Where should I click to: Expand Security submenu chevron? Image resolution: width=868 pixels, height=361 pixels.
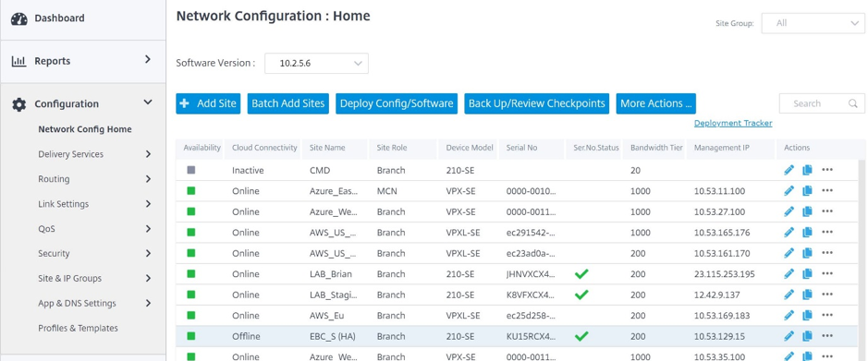tap(148, 254)
